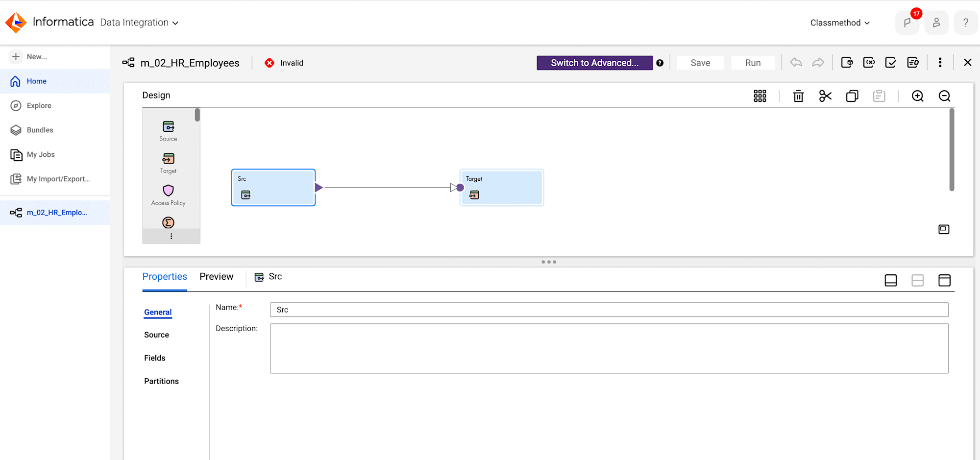This screenshot has height=460, width=980.
Task: Select Source transformation in the palette
Action: pyautogui.click(x=168, y=131)
